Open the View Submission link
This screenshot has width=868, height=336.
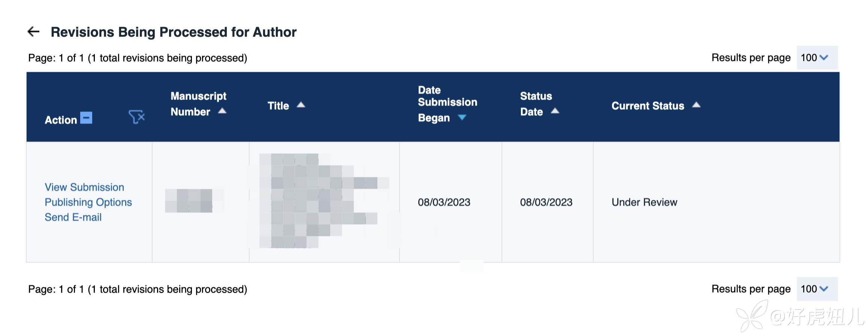84,187
